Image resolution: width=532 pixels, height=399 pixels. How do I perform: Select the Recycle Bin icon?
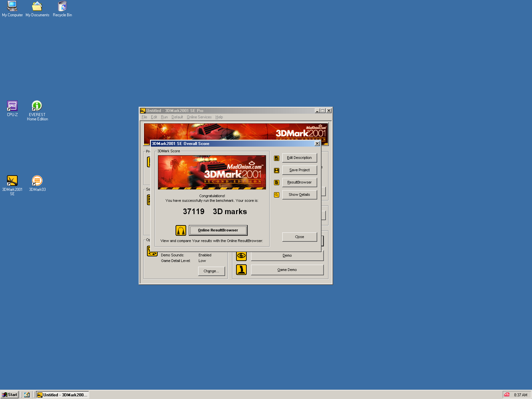coord(62,9)
